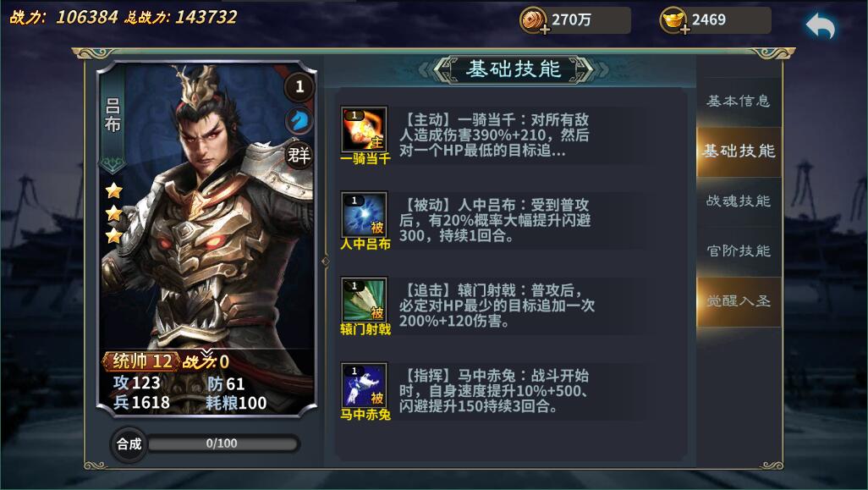Viewport: 868px width, 490px height.
Task: Open the 马中赤兔 command skill icon
Action: click(x=364, y=385)
